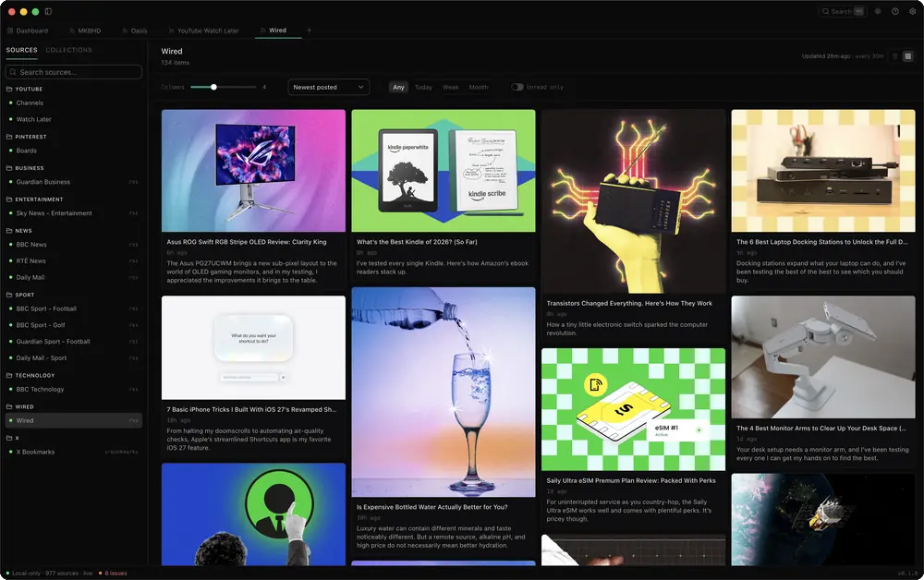This screenshot has width=924, height=580.
Task: Open the monitor arm article thumbnail
Action: [822, 356]
